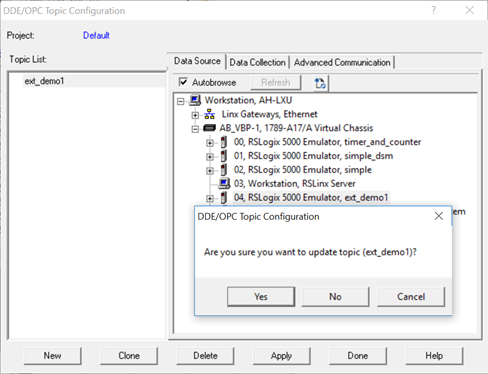Click the timer_and_counter emulator module icon
The height and width of the screenshot is (374, 488).
(x=224, y=142)
